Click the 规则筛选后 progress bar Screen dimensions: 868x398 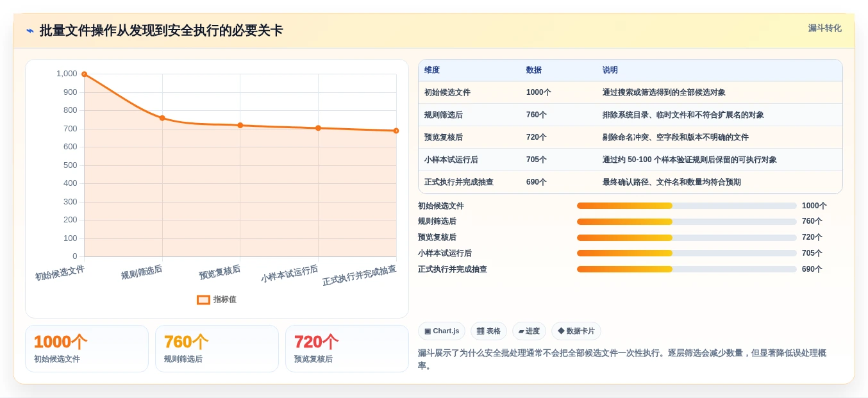[687, 222]
